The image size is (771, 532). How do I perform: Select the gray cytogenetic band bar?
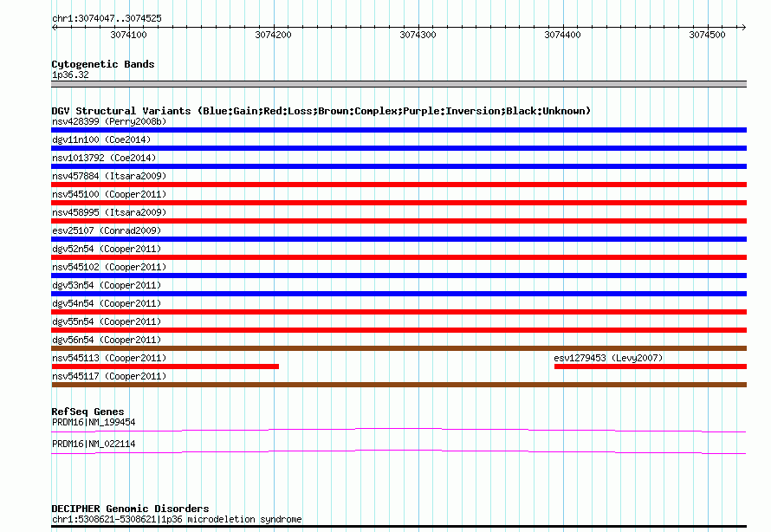pos(398,84)
